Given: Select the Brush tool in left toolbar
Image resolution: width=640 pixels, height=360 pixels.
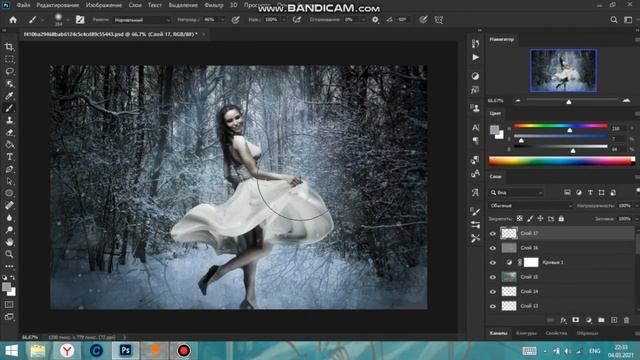Looking at the screenshot, I should 9,108.
